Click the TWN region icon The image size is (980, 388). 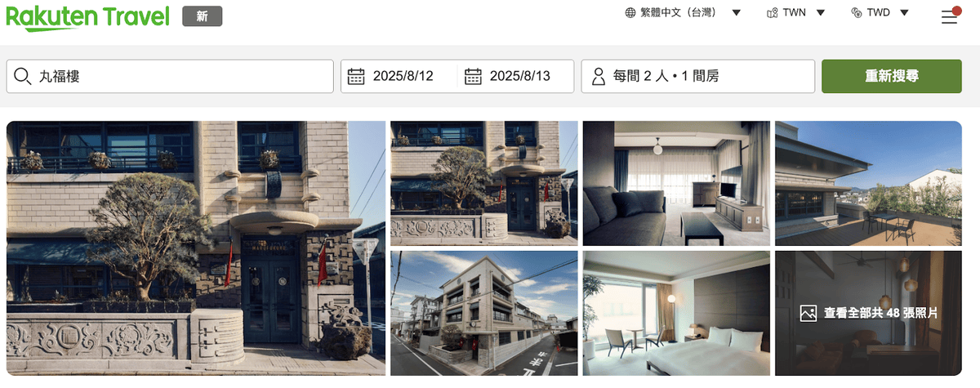point(772,12)
